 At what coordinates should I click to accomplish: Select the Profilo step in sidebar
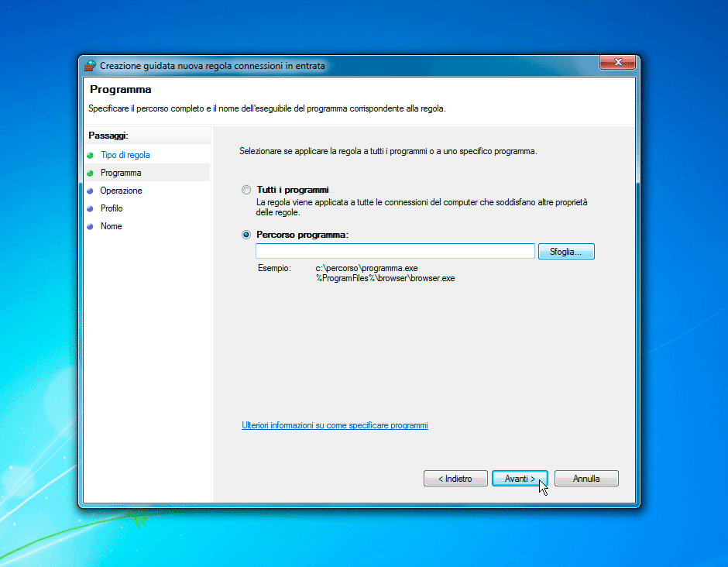pyautogui.click(x=112, y=208)
